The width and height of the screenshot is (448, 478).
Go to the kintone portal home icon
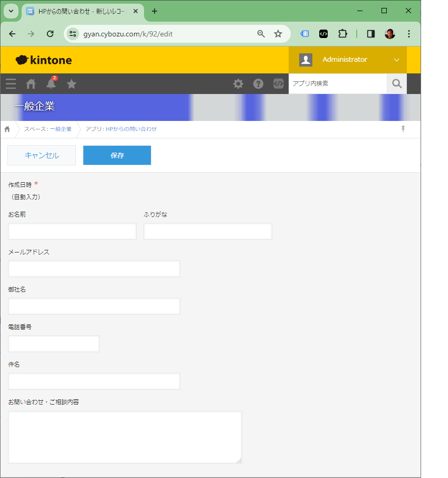[x=31, y=83]
